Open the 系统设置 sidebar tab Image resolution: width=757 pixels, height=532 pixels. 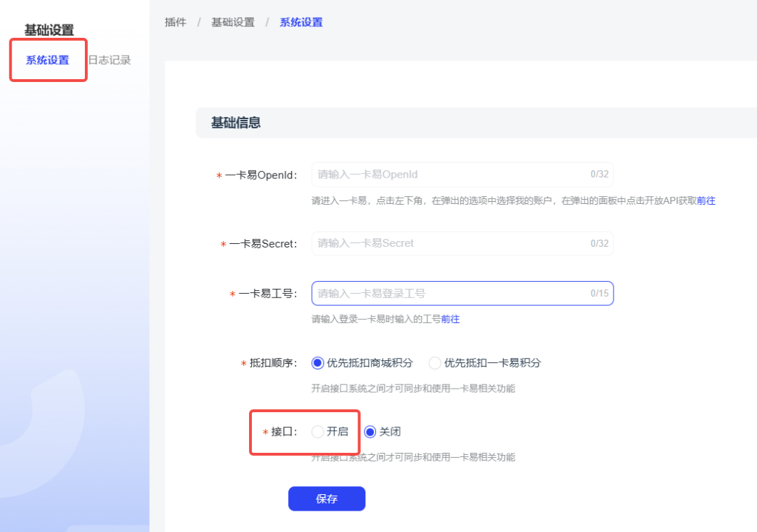tap(48, 60)
